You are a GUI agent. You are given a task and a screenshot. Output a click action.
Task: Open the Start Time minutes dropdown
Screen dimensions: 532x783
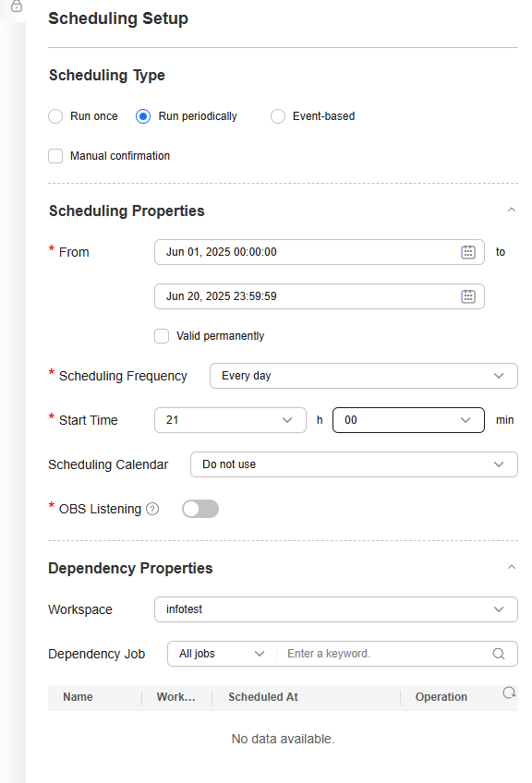pyautogui.click(x=408, y=420)
